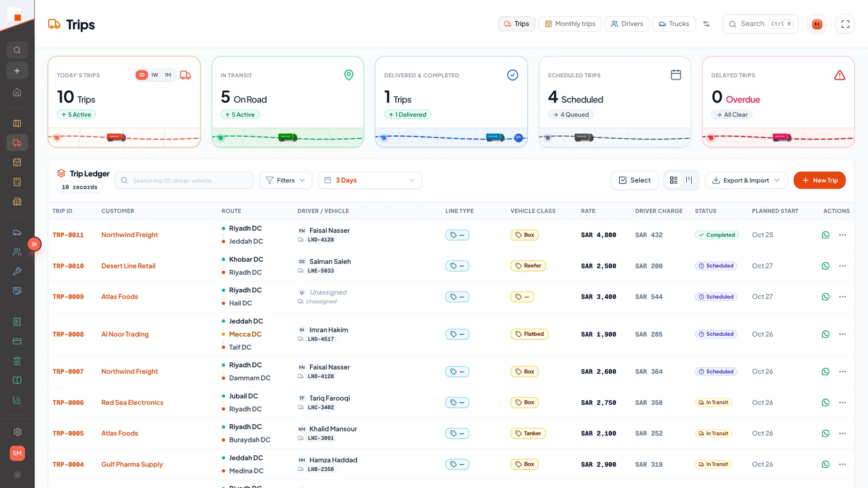Screen dimensions: 868x488
Task: Switch ledger to column board view
Action: (689, 180)
